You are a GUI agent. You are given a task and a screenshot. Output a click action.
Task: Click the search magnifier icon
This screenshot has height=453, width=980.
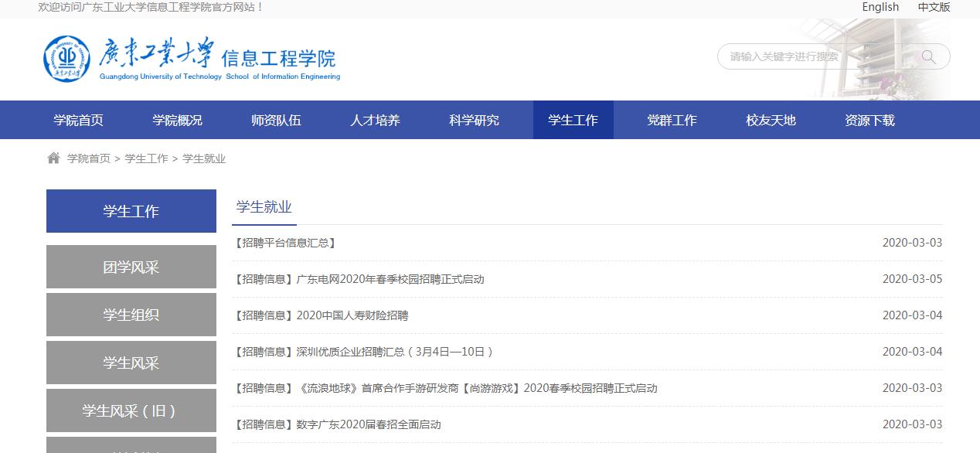[x=928, y=56]
